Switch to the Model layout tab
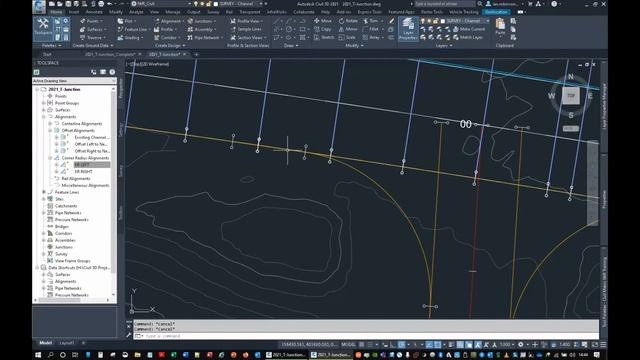 click(45, 343)
